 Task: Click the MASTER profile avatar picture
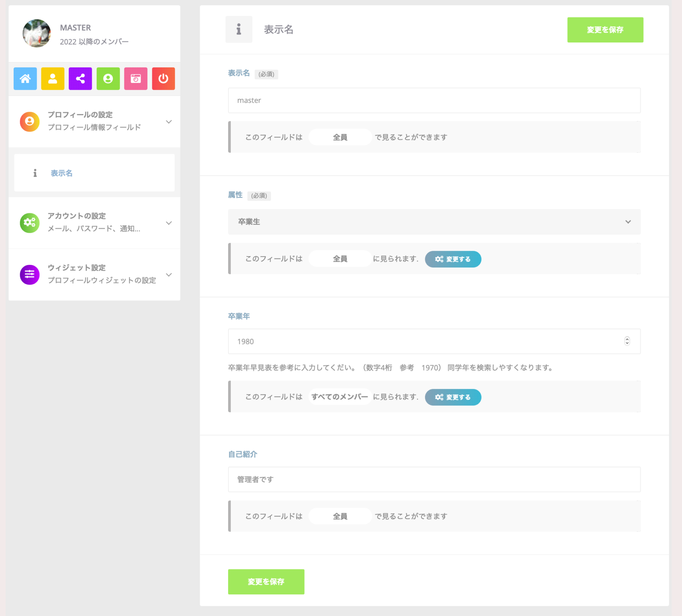pyautogui.click(x=36, y=33)
